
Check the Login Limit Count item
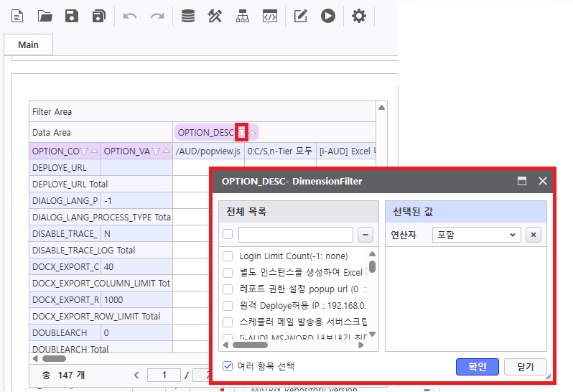click(228, 256)
